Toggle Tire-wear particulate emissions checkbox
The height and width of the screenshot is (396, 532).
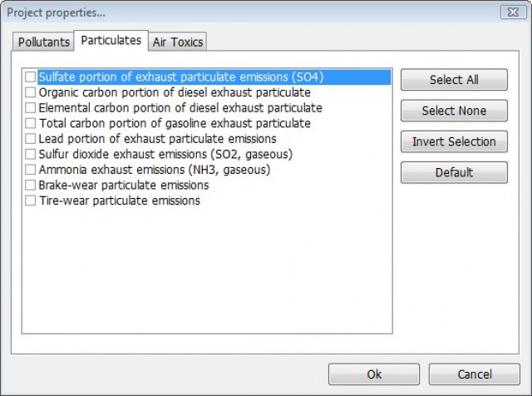(x=31, y=200)
